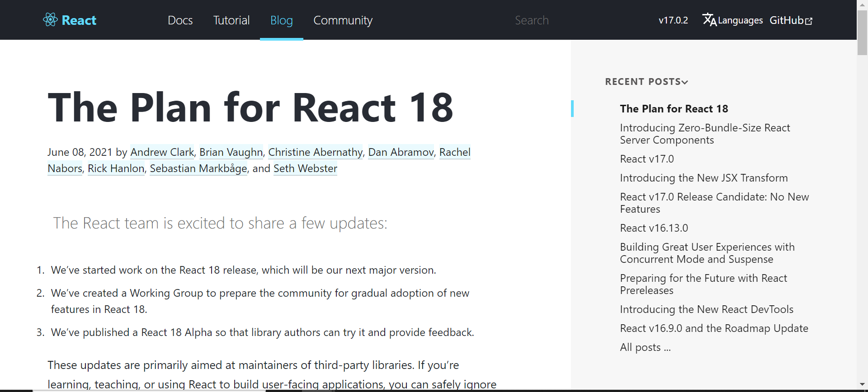Open Introducing the New JSX Transform post
The width and height of the screenshot is (868, 392).
point(703,178)
